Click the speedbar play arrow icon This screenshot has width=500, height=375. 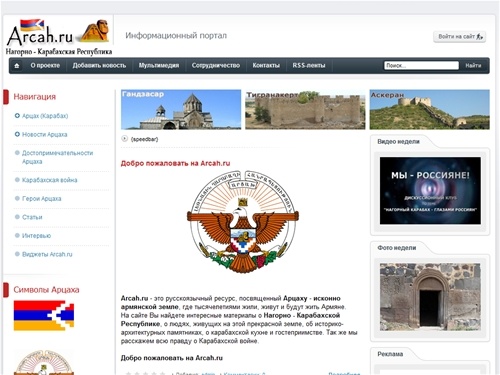pyautogui.click(x=125, y=138)
